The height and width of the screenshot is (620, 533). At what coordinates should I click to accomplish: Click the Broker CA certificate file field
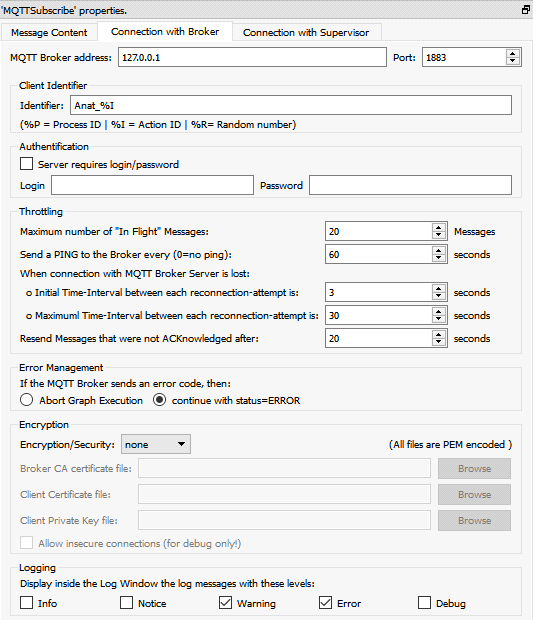point(284,468)
